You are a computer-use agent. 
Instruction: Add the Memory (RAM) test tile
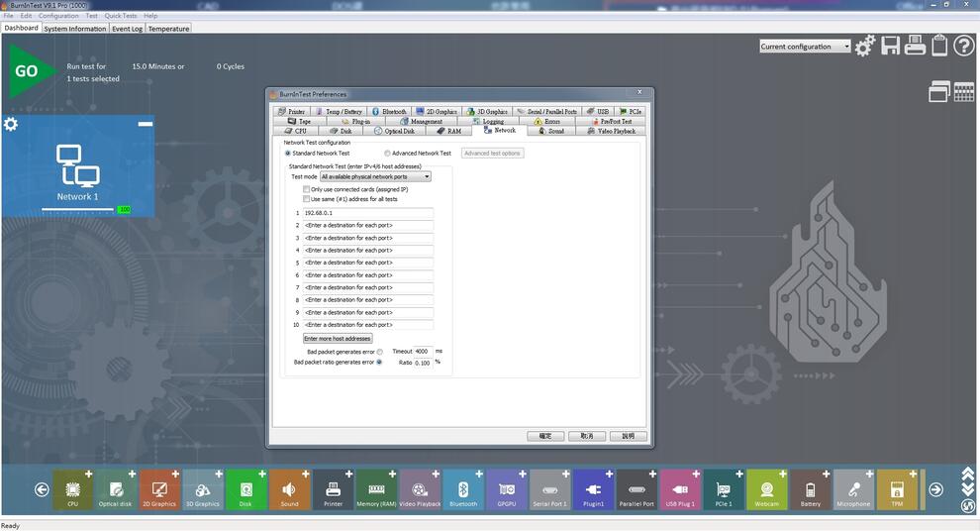pyautogui.click(x=392, y=475)
